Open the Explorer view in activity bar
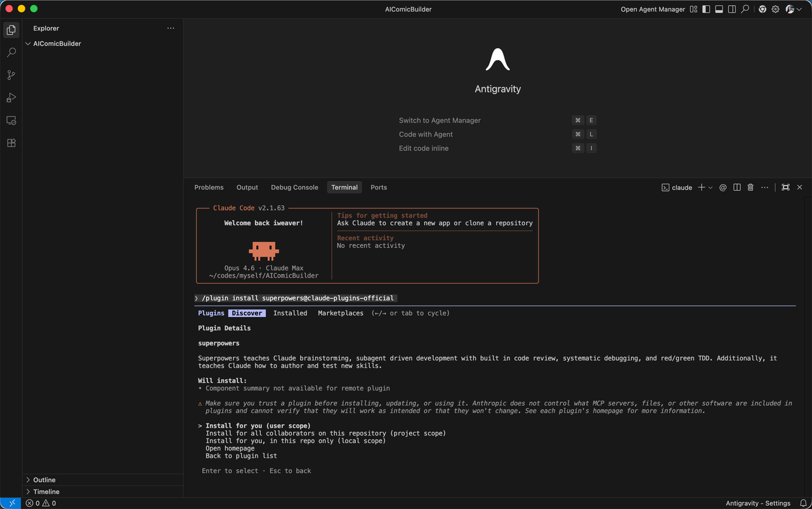Image resolution: width=812 pixels, height=509 pixels. pyautogui.click(x=11, y=30)
